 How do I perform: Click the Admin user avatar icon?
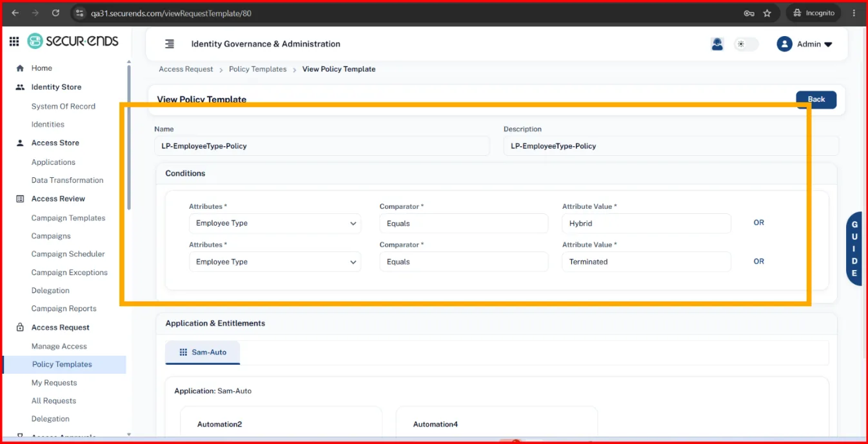784,44
